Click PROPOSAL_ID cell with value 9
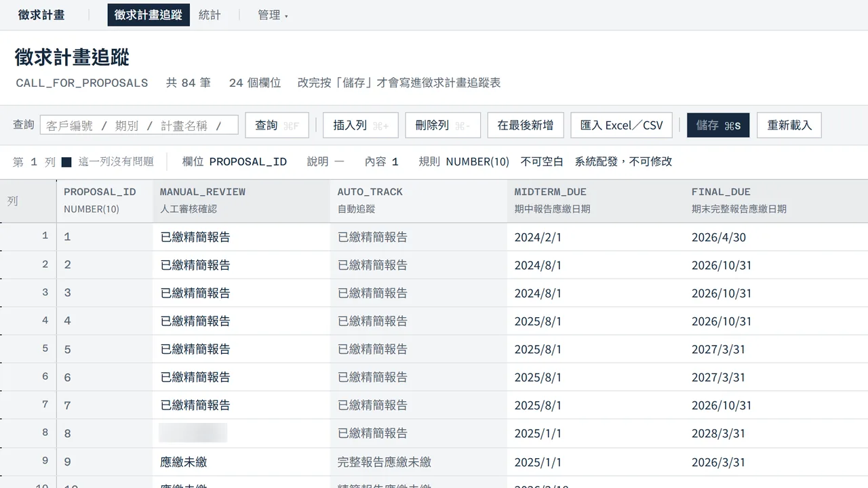This screenshot has width=868, height=488. pos(104,462)
